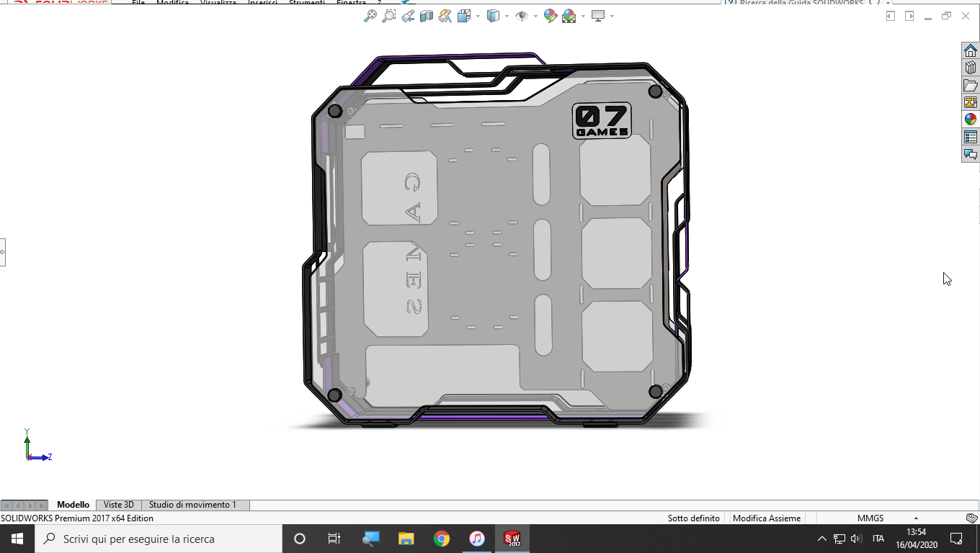The height and width of the screenshot is (553, 980).
Task: Open iTunes from the taskbar
Action: pyautogui.click(x=477, y=539)
